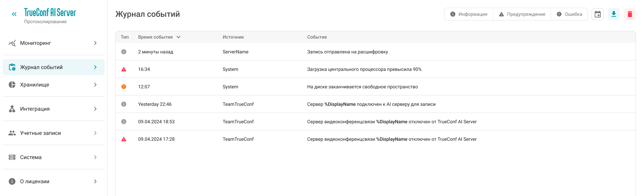The width and height of the screenshot is (644, 196).
Task: Select the ServerName source cell
Action: click(x=235, y=52)
